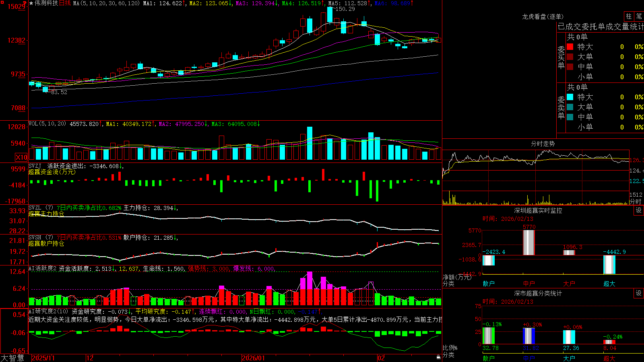The width and height of the screenshot is (644, 362).
Task: Click the red 特大 buy-order color swatch
Action: tap(570, 47)
